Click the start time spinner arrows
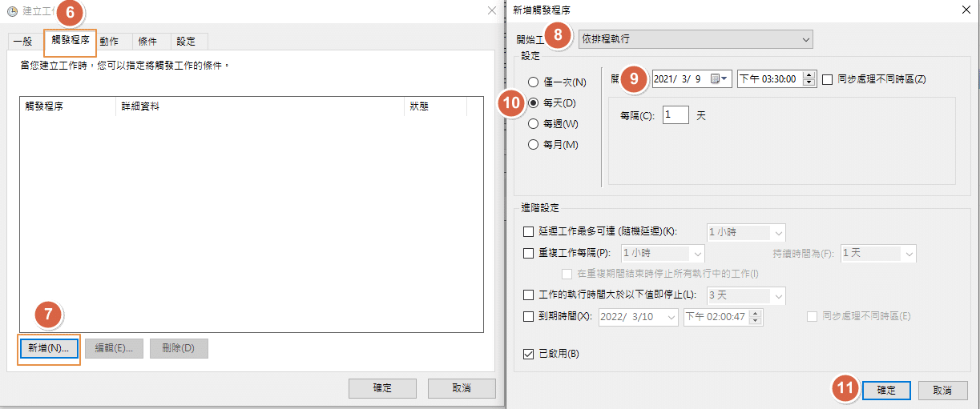Image resolution: width=980 pixels, height=409 pixels. click(809, 79)
